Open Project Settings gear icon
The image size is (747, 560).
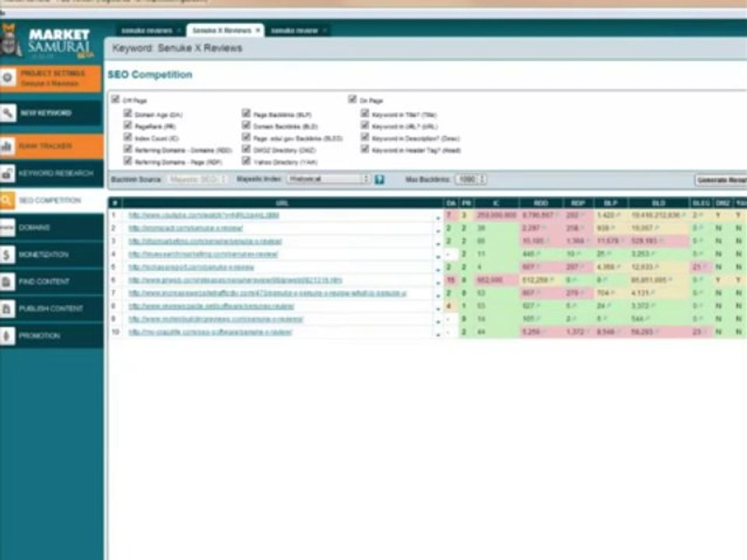pyautogui.click(x=7, y=77)
